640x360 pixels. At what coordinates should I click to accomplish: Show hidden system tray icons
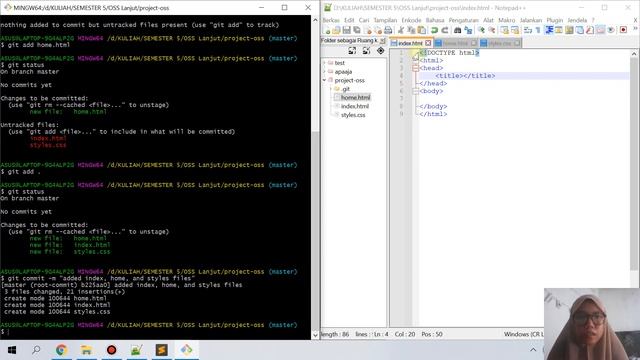(533, 350)
